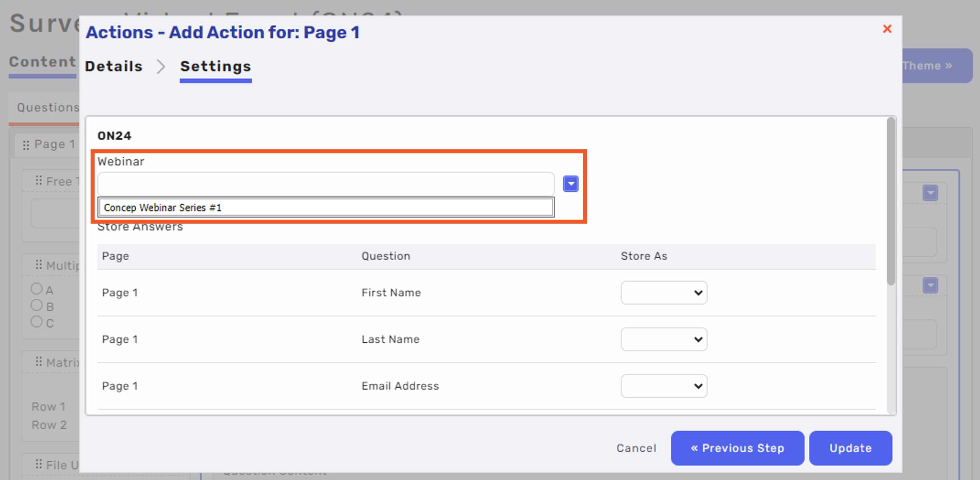Open the Webinar dropdown arrow button
The height and width of the screenshot is (480, 980).
coord(570,184)
